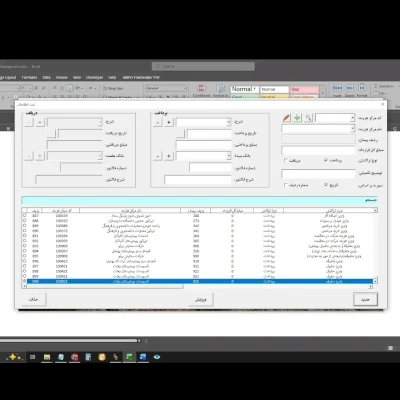Click the مبلغ کل قرارداد field

318,150
